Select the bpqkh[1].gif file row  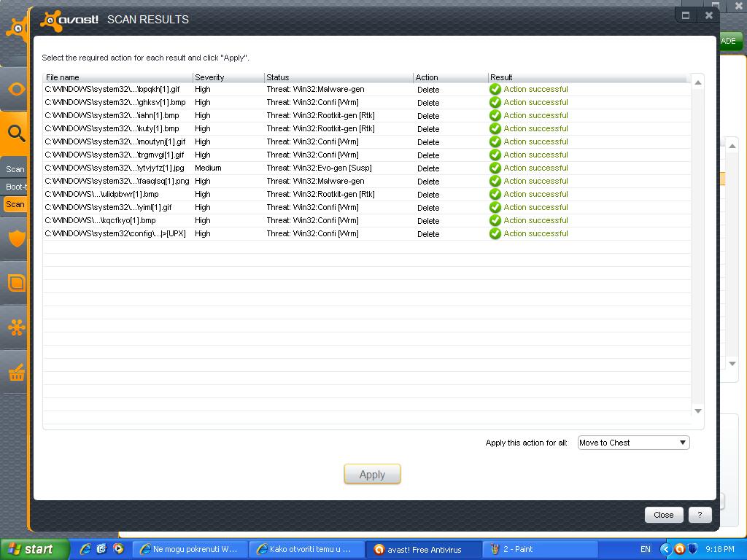point(367,89)
